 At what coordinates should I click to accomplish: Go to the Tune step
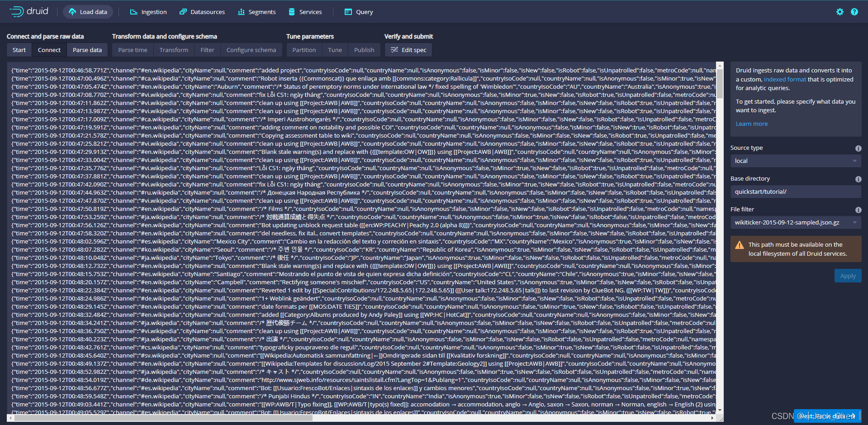click(335, 50)
